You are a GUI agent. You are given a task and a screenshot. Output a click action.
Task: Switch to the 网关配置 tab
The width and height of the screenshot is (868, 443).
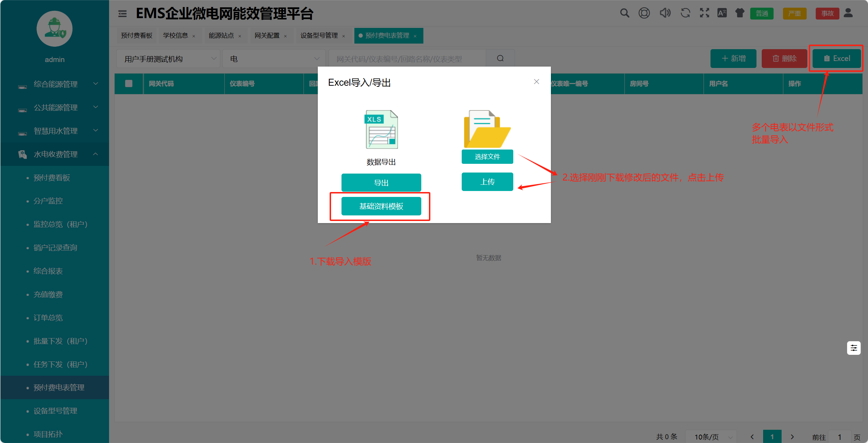tap(267, 36)
